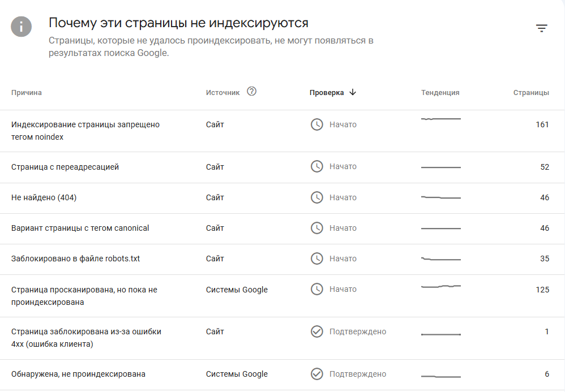The width and height of the screenshot is (565, 392).
Task: Open the Заблокировано в файле robots.txt reason
Action: [76, 259]
